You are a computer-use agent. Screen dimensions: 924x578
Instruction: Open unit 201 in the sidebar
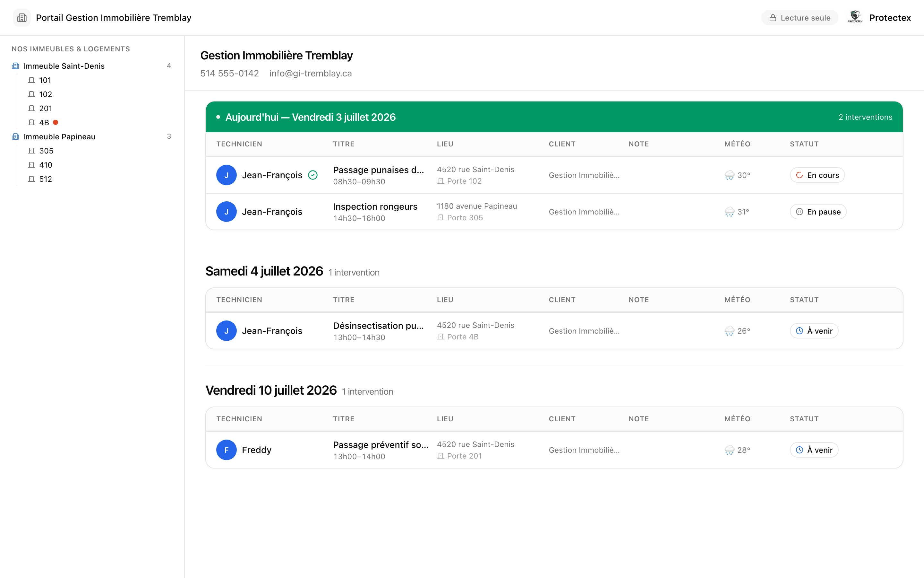46,109
